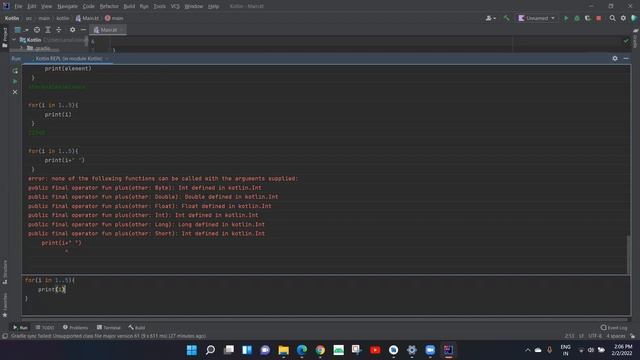Screen dimensions: 640x360
Task: Click the close X in Run sidebar
Action: tap(15, 92)
